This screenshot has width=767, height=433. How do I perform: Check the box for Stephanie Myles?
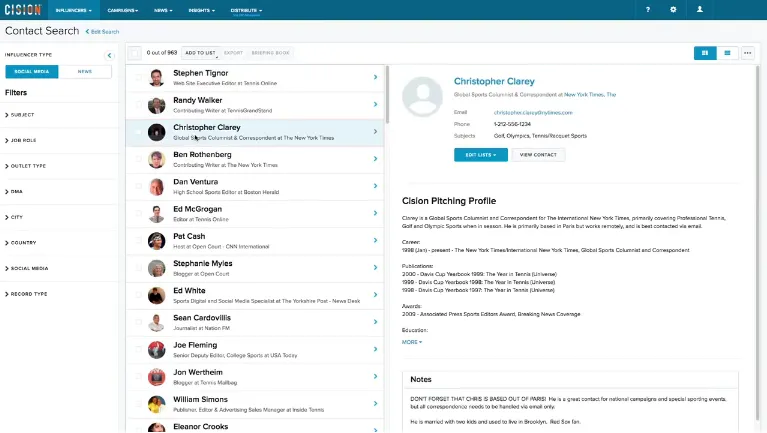coord(138,268)
